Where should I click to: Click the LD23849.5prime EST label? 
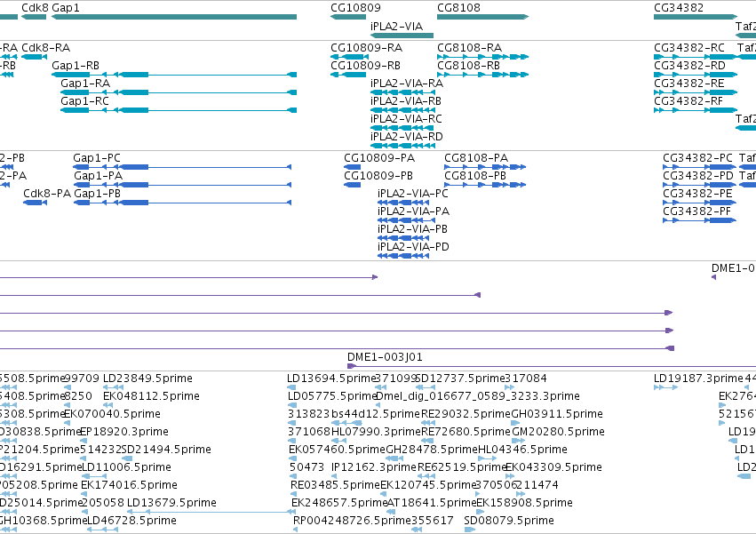pyautogui.click(x=147, y=379)
